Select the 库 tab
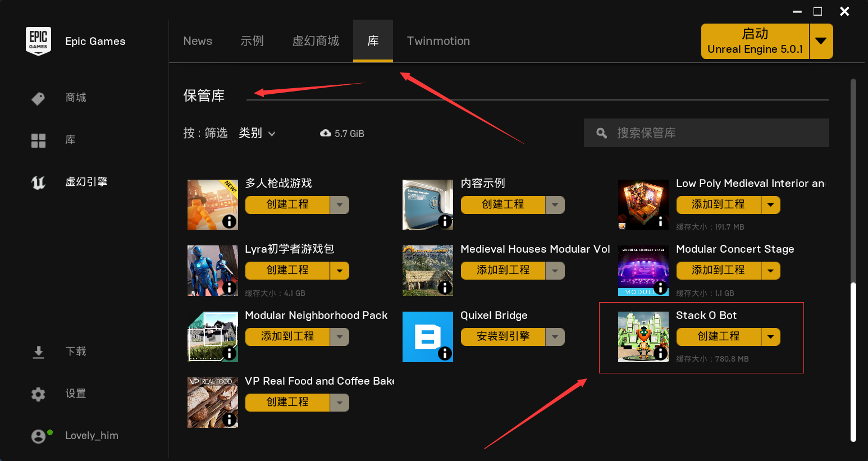The width and height of the screenshot is (868, 461). (373, 41)
